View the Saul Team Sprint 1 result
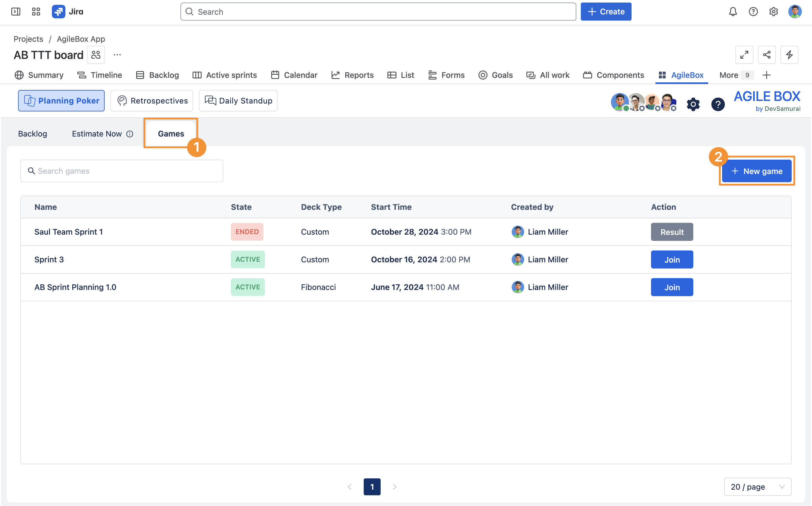The image size is (812, 506). click(672, 232)
